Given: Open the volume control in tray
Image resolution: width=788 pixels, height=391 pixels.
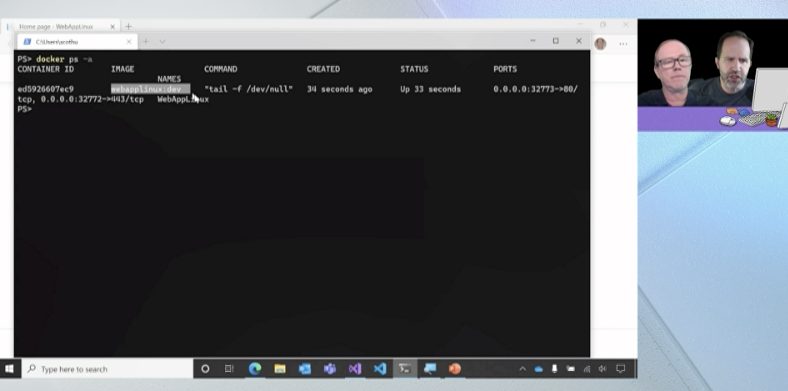Looking at the screenshot, I should click(603, 369).
